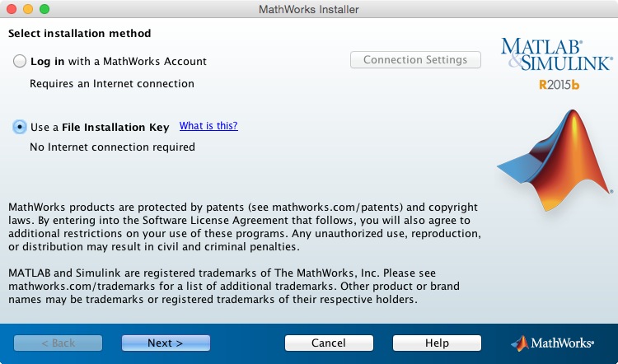
Task: Choose the Use a File Installation Key option
Action: pos(20,127)
